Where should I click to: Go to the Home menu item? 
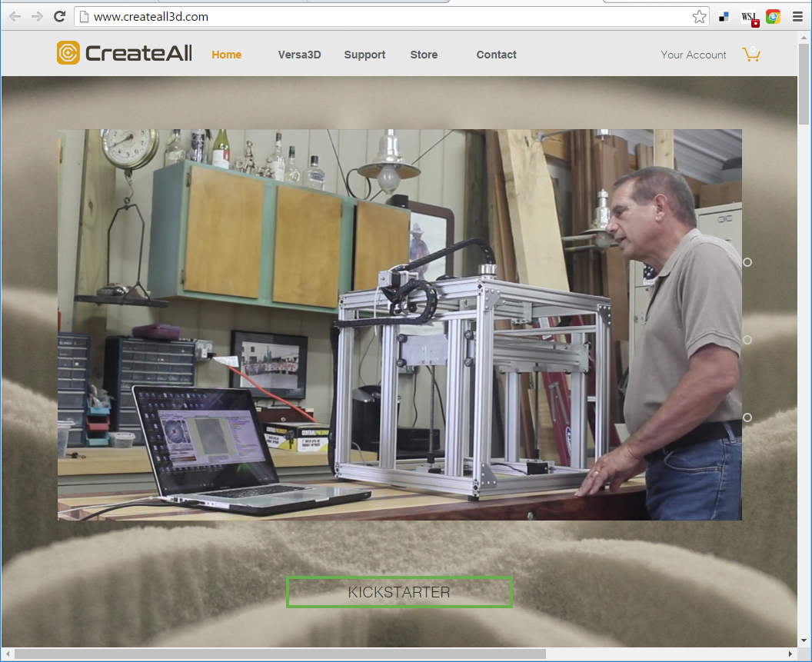coord(226,55)
